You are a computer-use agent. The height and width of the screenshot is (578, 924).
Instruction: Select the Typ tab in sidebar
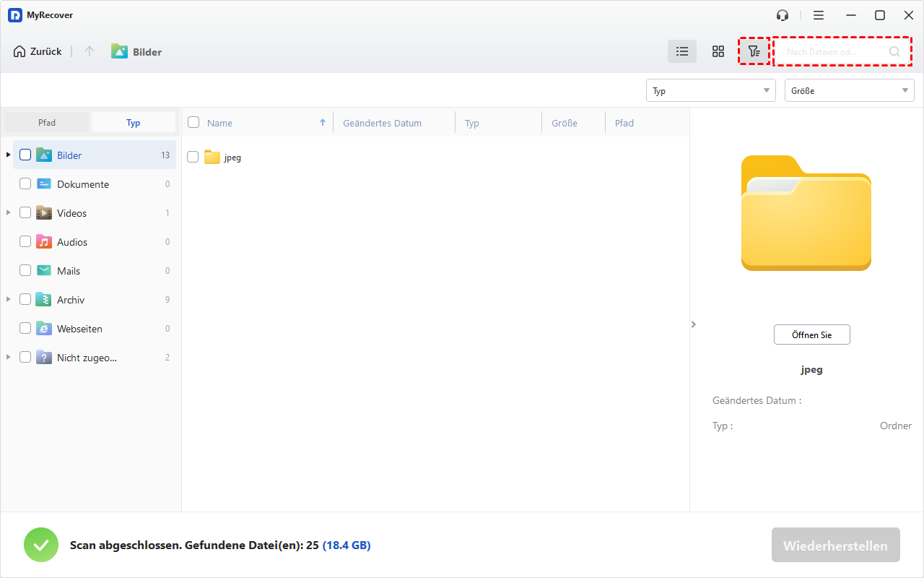click(134, 123)
